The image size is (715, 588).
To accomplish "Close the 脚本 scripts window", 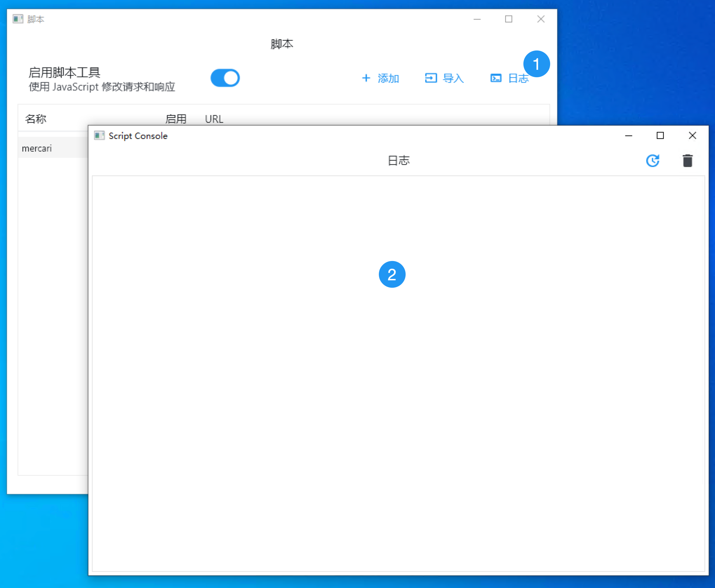I will 541,19.
